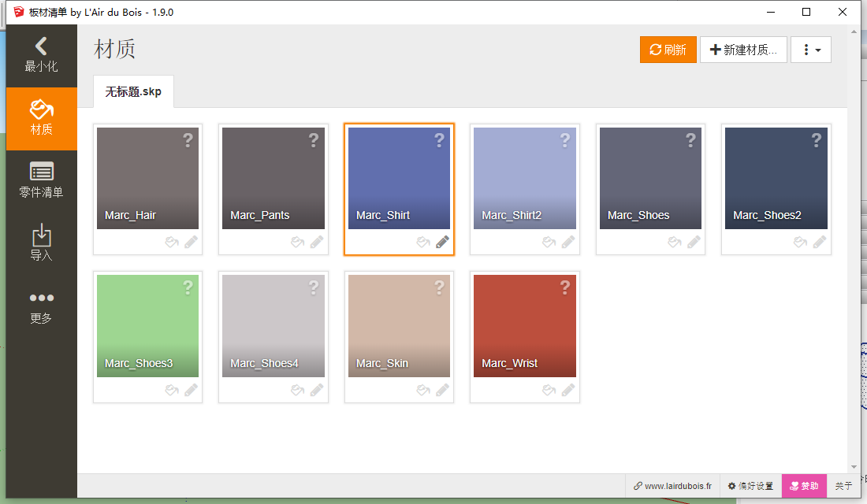867x504 pixels.
Task: Click paint bucket icon on Marc_Shirt2 card
Action: (x=549, y=242)
